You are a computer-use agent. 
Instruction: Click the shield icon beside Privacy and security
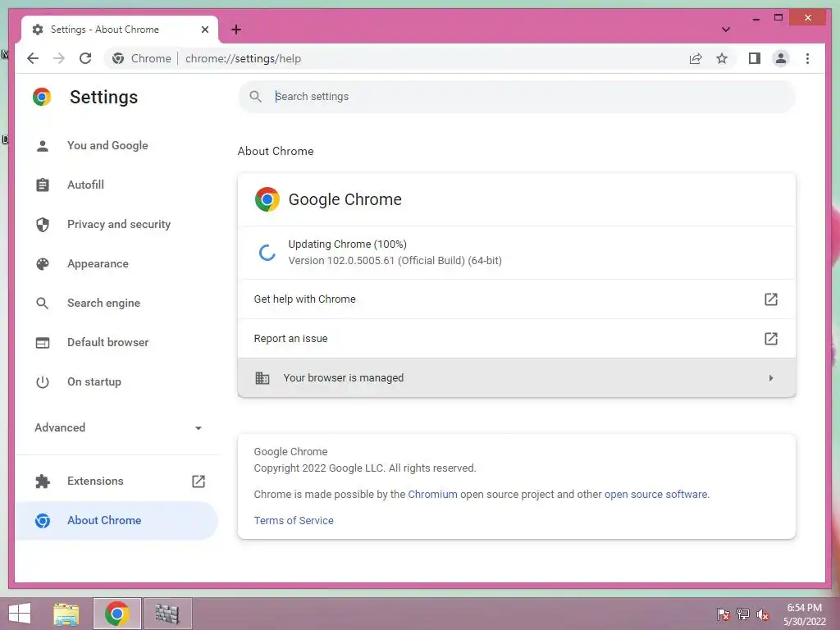[43, 224]
